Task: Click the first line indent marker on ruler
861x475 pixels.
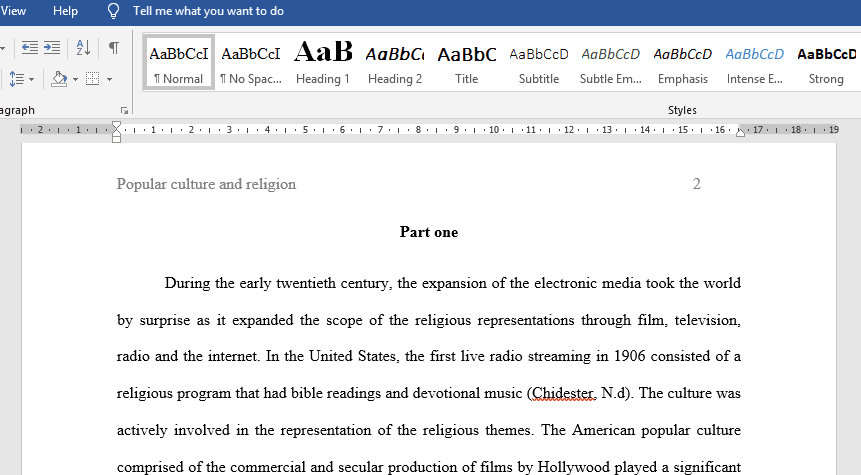Action: 116,126
